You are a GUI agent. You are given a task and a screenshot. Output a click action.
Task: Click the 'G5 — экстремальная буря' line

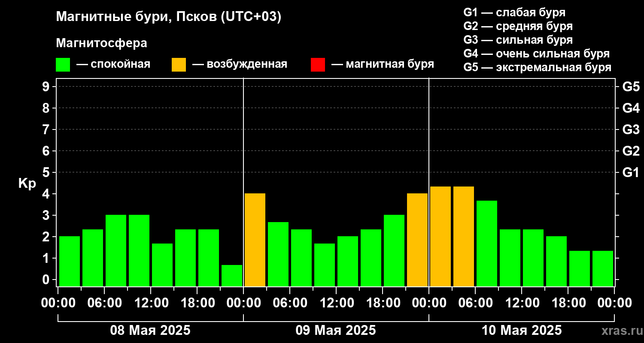click(538, 67)
